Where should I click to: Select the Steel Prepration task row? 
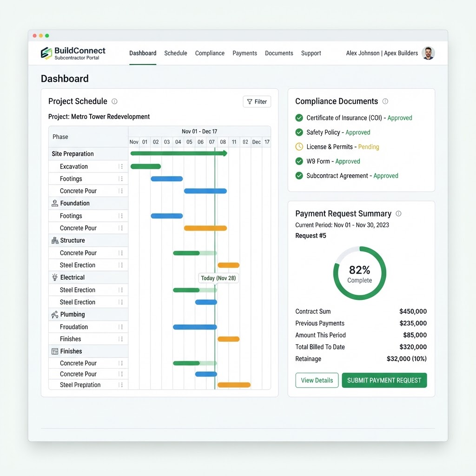pyautogui.click(x=88, y=385)
